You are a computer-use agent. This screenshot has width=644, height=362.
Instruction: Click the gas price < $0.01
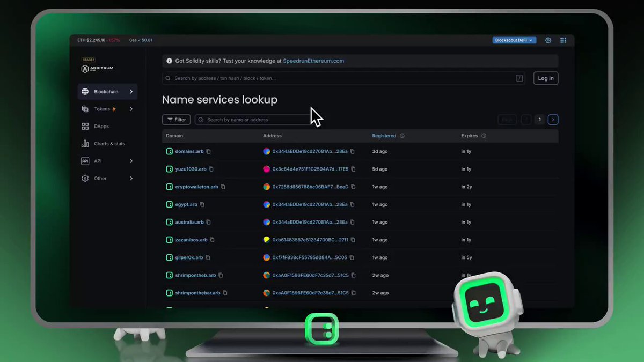point(145,40)
